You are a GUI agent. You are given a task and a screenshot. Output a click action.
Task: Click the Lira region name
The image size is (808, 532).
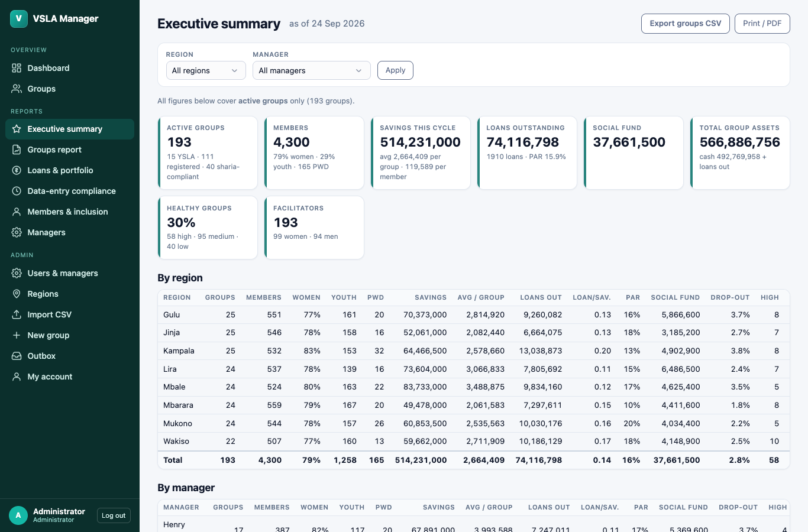pyautogui.click(x=170, y=369)
